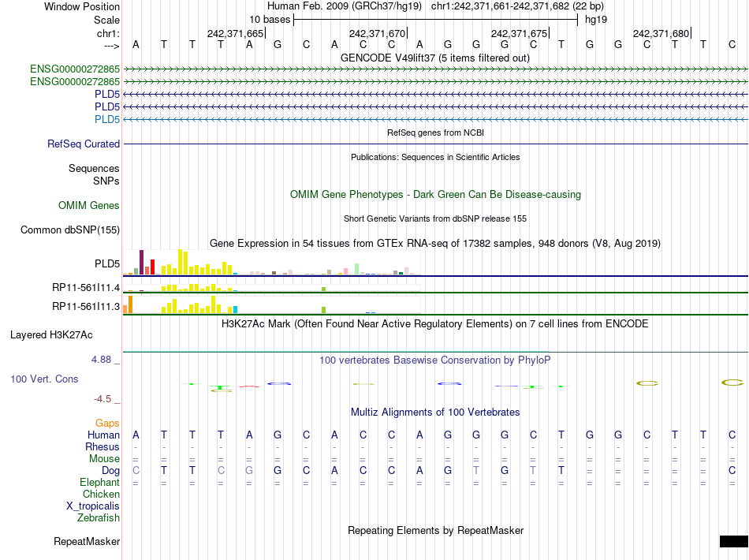
Task: Click the tall orange bar in RP11-561I11.3 chart
Action: (130, 304)
